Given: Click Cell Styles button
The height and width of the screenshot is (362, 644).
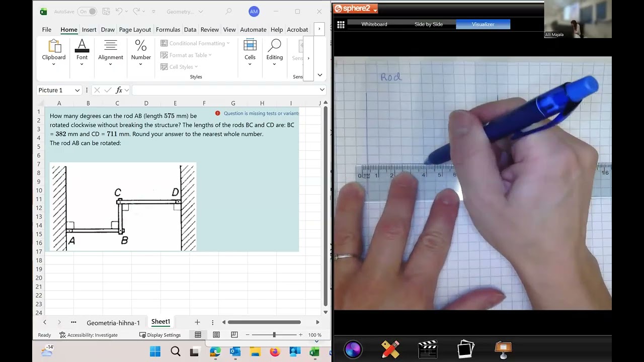Looking at the screenshot, I should 180,67.
